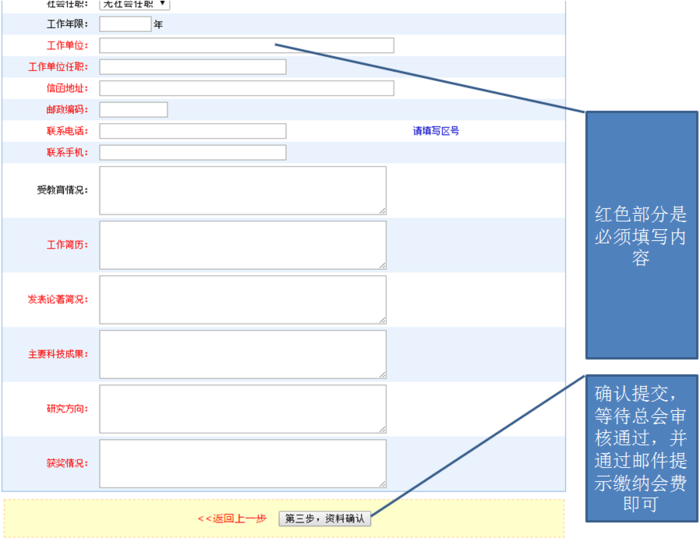Click the red 研究方向 label

coord(67,409)
